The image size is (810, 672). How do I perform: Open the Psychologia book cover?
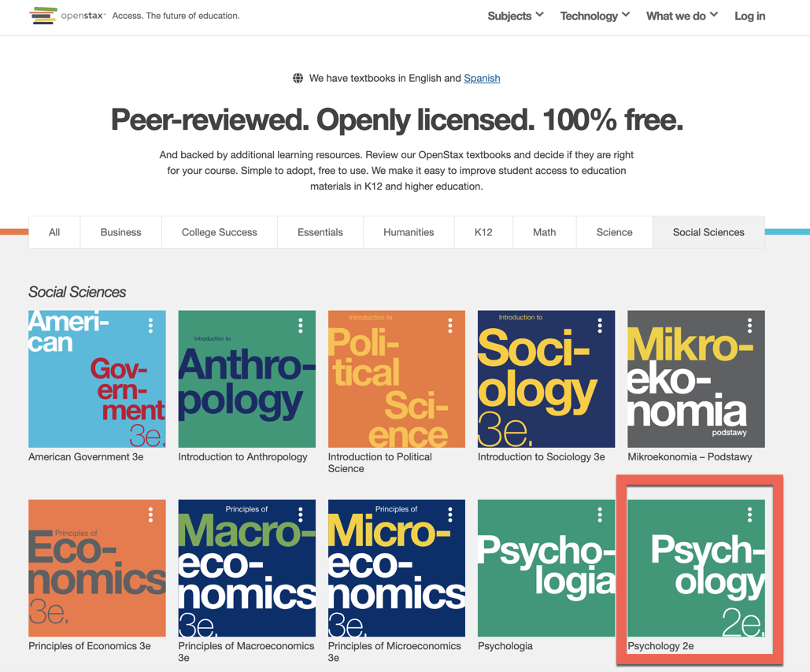click(x=546, y=568)
